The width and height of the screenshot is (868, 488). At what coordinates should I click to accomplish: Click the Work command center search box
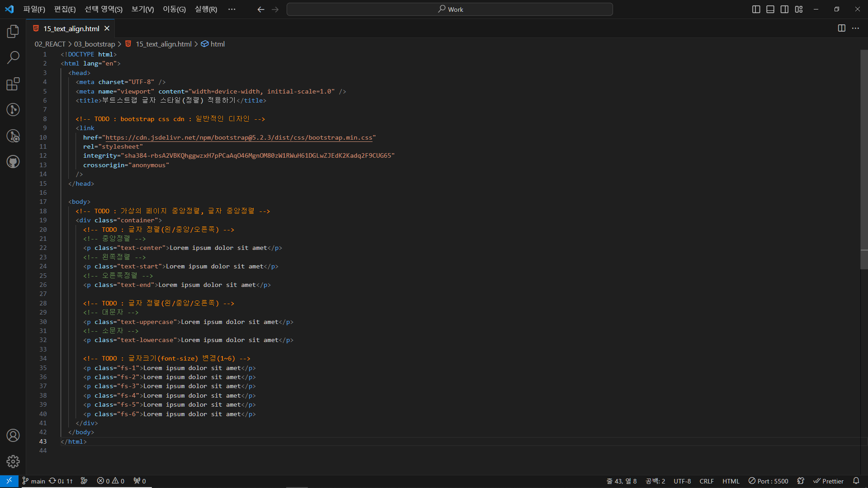pyautogui.click(x=449, y=9)
